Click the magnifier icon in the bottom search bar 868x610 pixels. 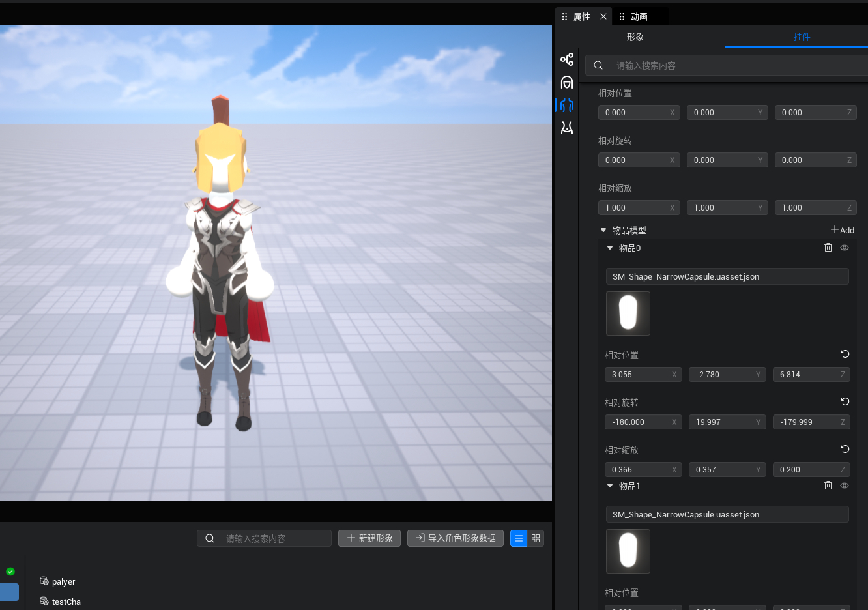click(x=210, y=538)
